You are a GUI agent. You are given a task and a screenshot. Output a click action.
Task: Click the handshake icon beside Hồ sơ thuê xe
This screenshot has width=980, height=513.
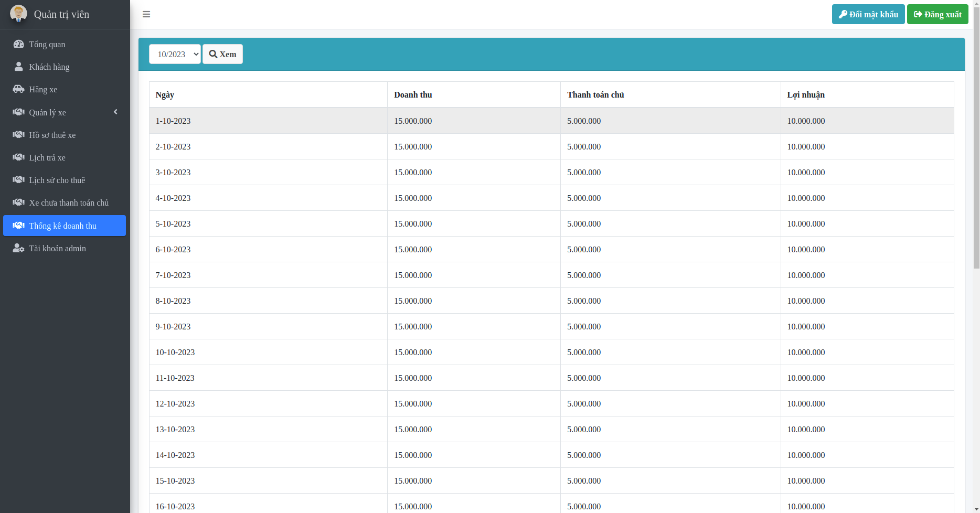(18, 135)
